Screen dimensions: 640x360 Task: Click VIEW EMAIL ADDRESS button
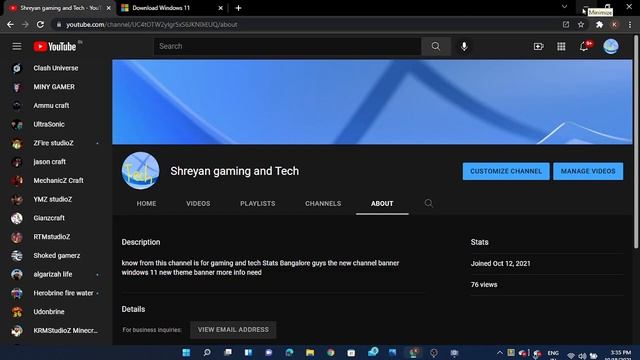pos(233,329)
